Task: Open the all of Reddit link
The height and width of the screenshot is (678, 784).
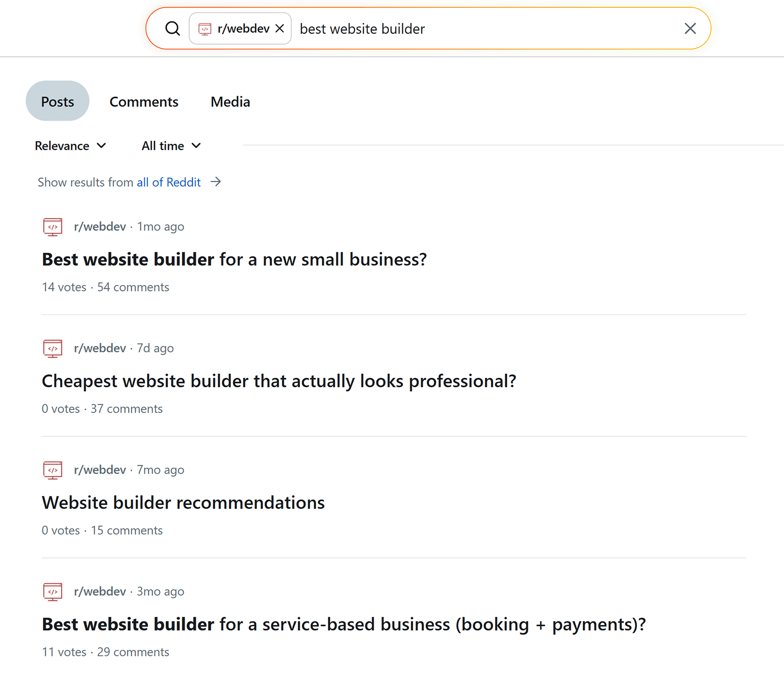Action: (x=168, y=182)
